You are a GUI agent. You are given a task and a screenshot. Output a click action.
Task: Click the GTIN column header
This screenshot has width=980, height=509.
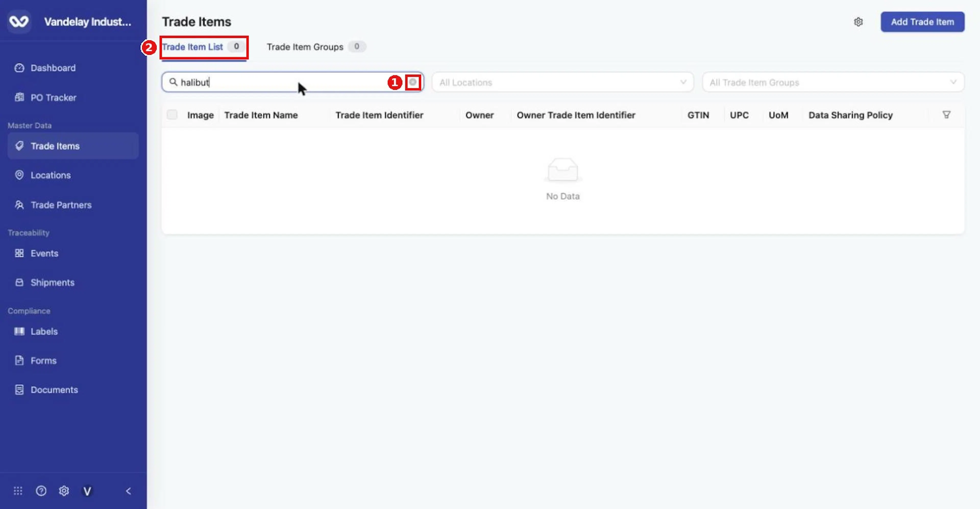(x=698, y=115)
